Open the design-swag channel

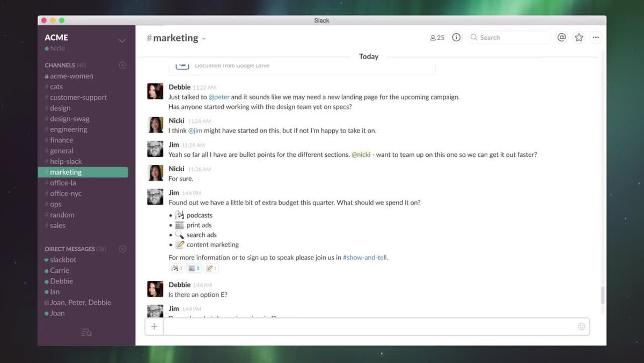[x=70, y=119]
